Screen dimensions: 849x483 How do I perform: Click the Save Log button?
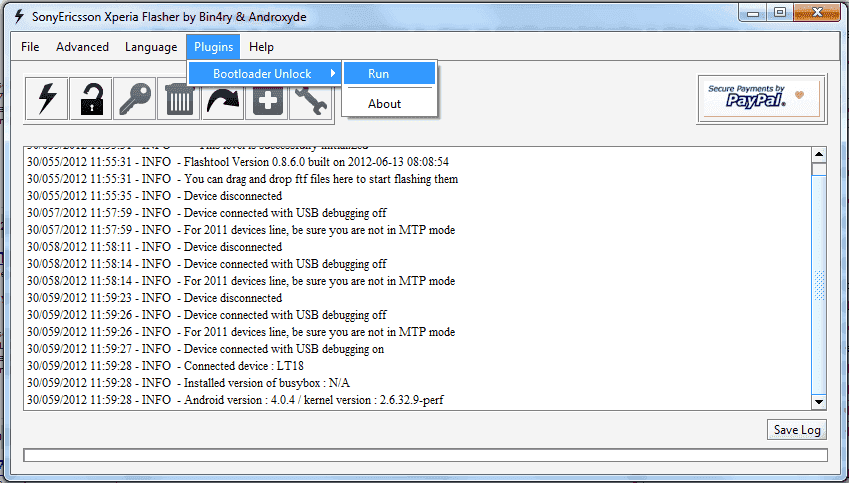(796, 429)
